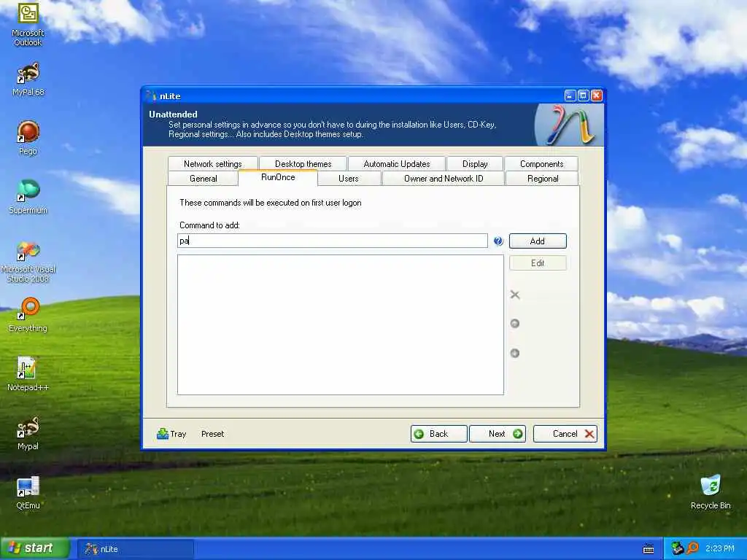Open Supermium desktop shortcut
This screenshot has height=560, width=747.
tap(28, 197)
